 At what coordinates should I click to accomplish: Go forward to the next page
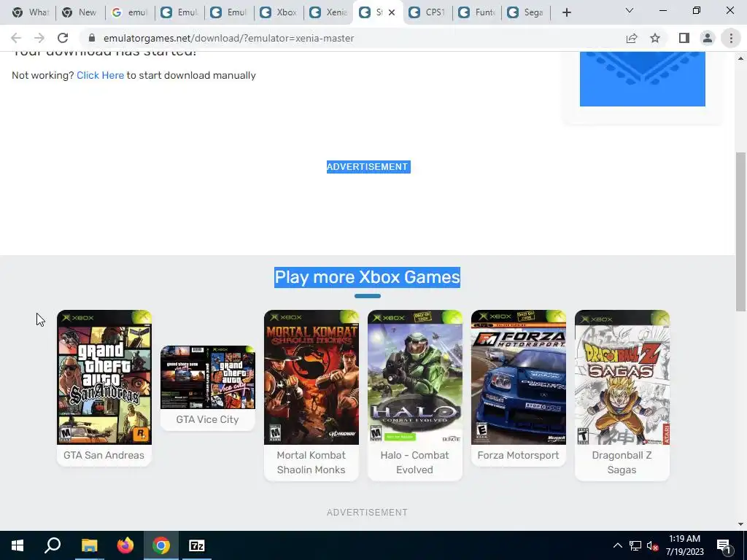39,38
